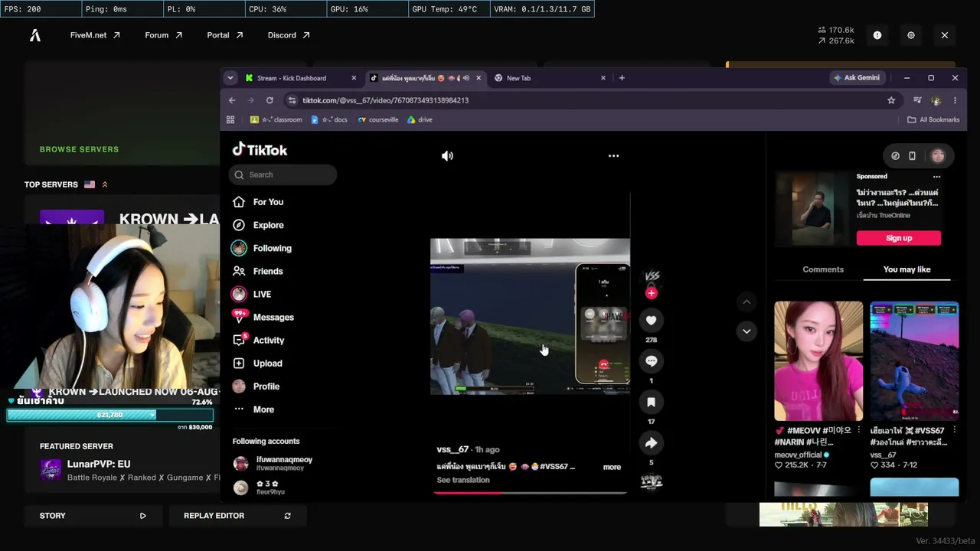The height and width of the screenshot is (551, 980).
Task: Open a new Chrome tab with the plus button
Action: [x=622, y=78]
